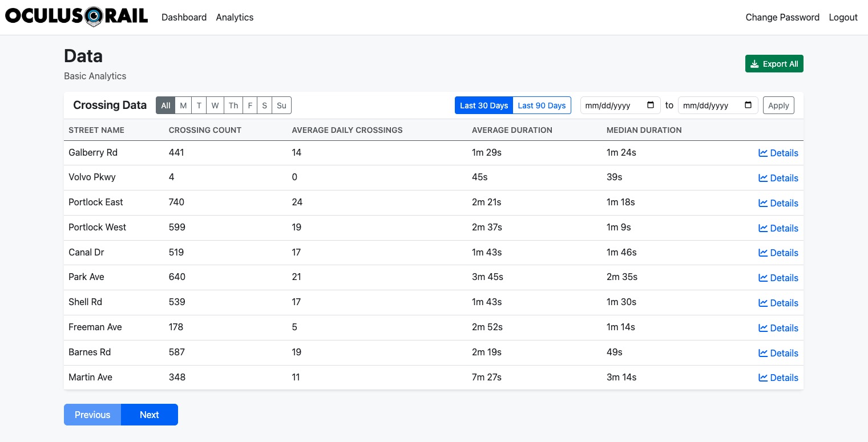
Task: Click the chart icon for Volvo Pkwy
Action: click(x=763, y=178)
